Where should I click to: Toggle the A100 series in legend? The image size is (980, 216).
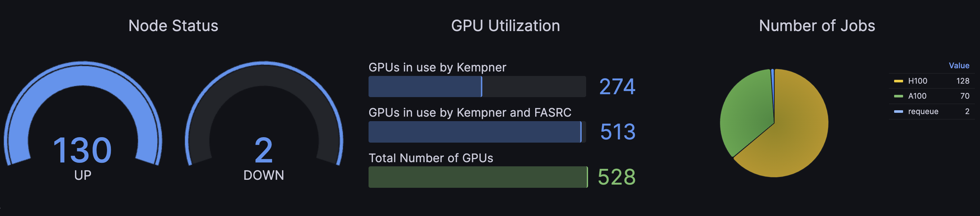[x=917, y=96]
